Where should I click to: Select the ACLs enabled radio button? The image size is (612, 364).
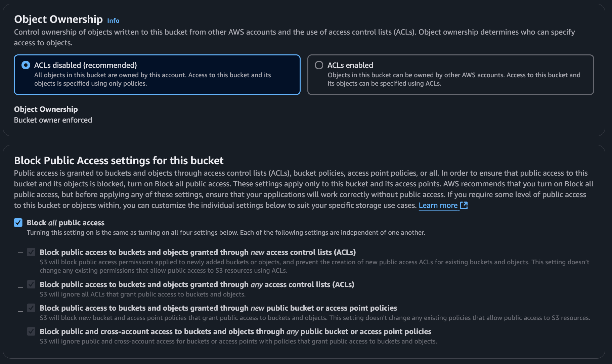(319, 65)
